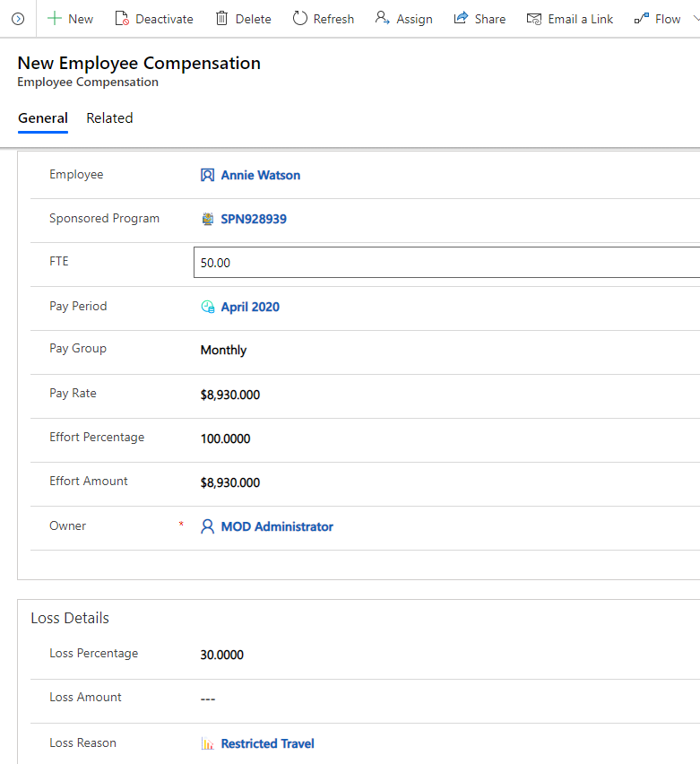Open the Restricted Travel loss reason link
This screenshot has height=764, width=700.
tap(267, 743)
